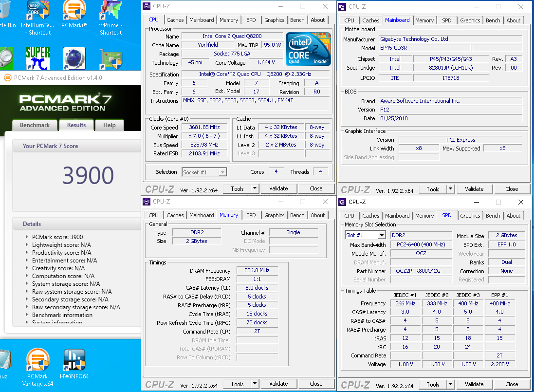
Task: Click the DRAM Frequency 526.0 MHz field
Action: tap(257, 270)
